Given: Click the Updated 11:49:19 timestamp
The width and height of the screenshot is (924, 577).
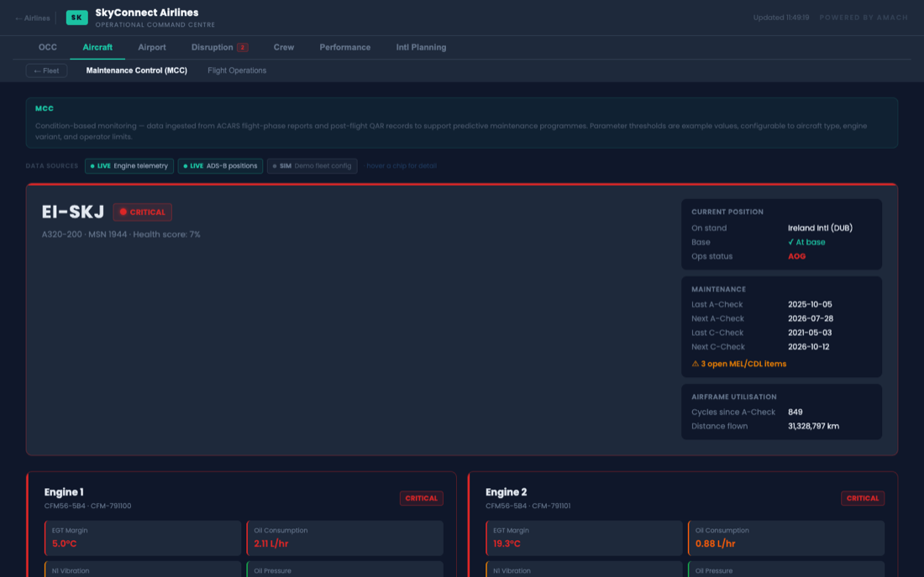Looking at the screenshot, I should coord(781,18).
